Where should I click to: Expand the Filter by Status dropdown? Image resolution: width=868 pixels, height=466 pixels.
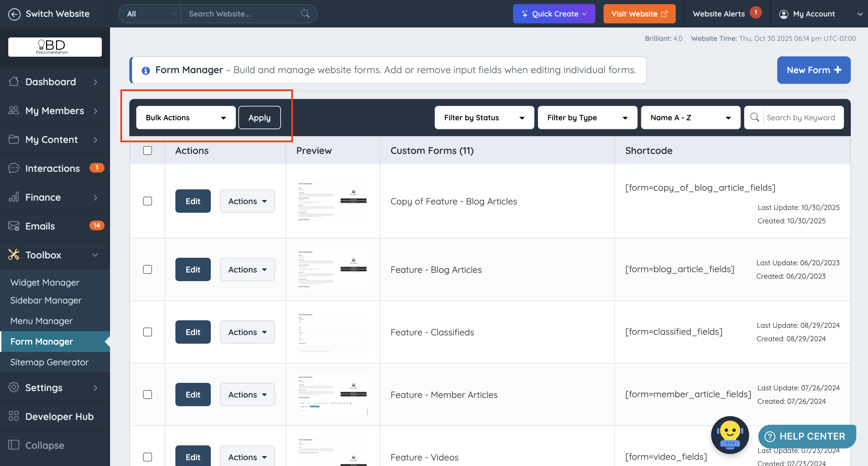click(484, 118)
